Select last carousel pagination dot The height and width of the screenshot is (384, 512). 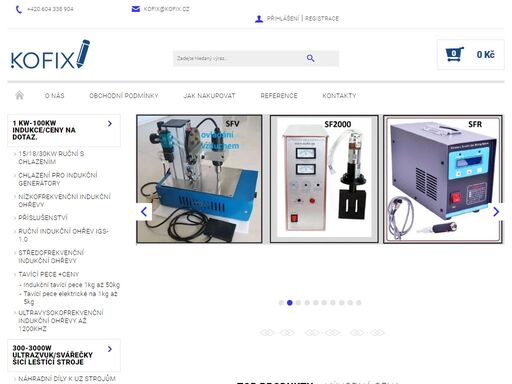point(359,303)
